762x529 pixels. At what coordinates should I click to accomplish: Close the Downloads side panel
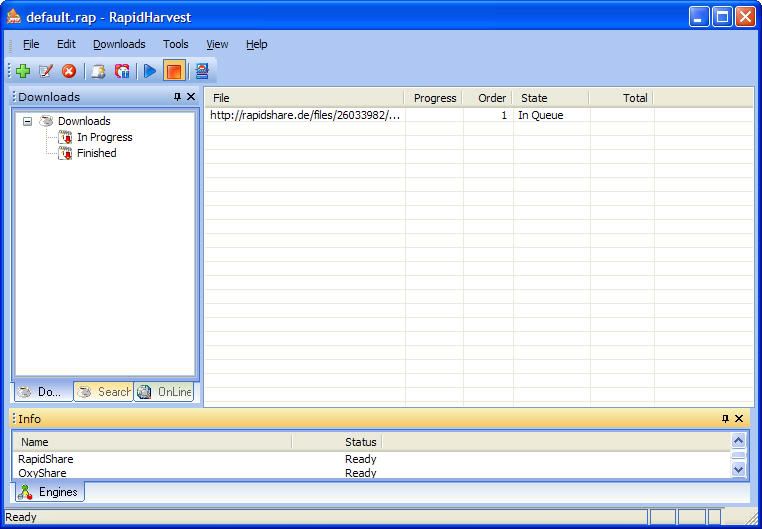pyautogui.click(x=191, y=97)
